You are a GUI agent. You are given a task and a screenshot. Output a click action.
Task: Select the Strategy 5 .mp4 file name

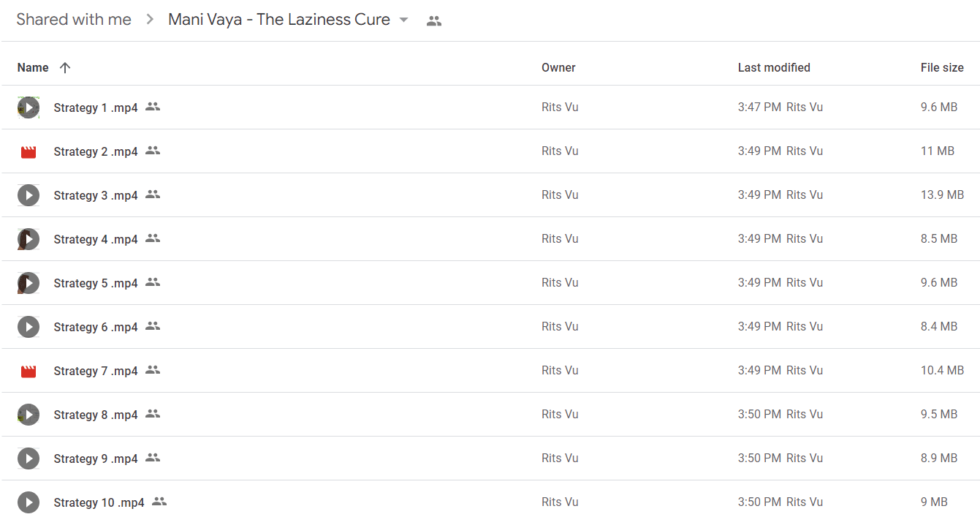(x=96, y=283)
